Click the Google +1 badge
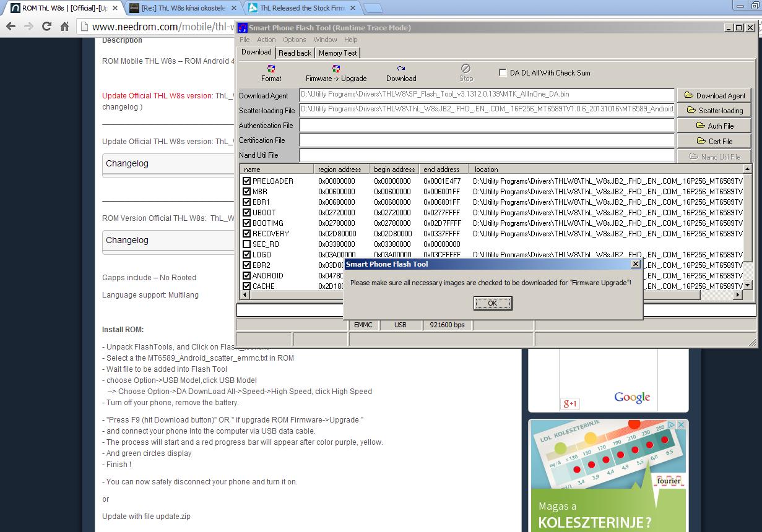 569,404
